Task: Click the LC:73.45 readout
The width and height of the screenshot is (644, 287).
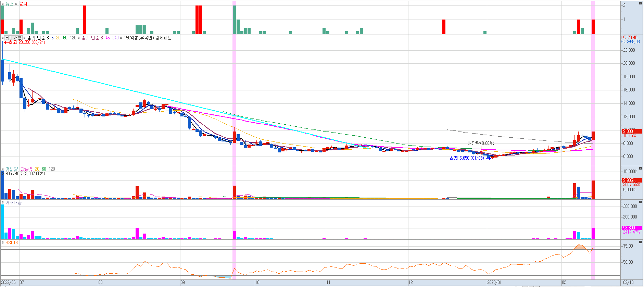Action: pos(629,37)
